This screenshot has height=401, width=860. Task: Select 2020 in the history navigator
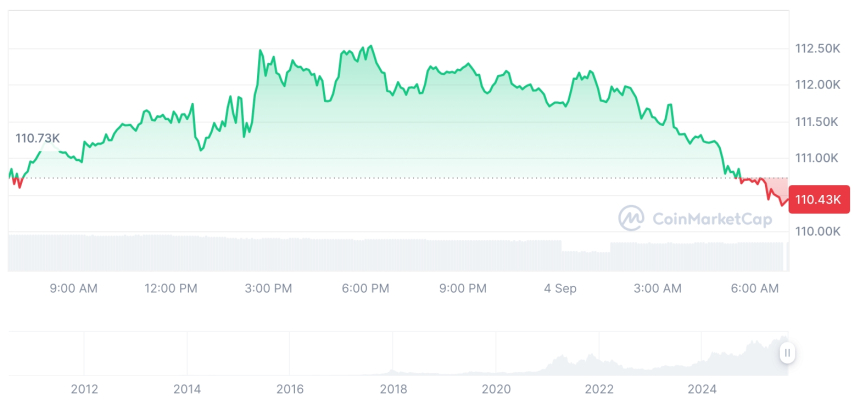(496, 388)
